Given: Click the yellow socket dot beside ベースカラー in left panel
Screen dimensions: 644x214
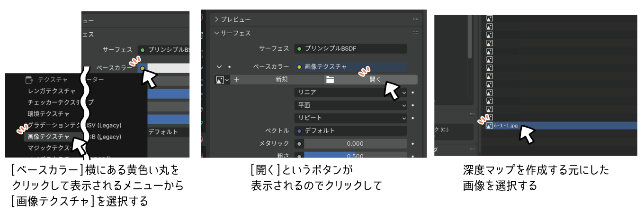Looking at the screenshot, I should (x=142, y=68).
